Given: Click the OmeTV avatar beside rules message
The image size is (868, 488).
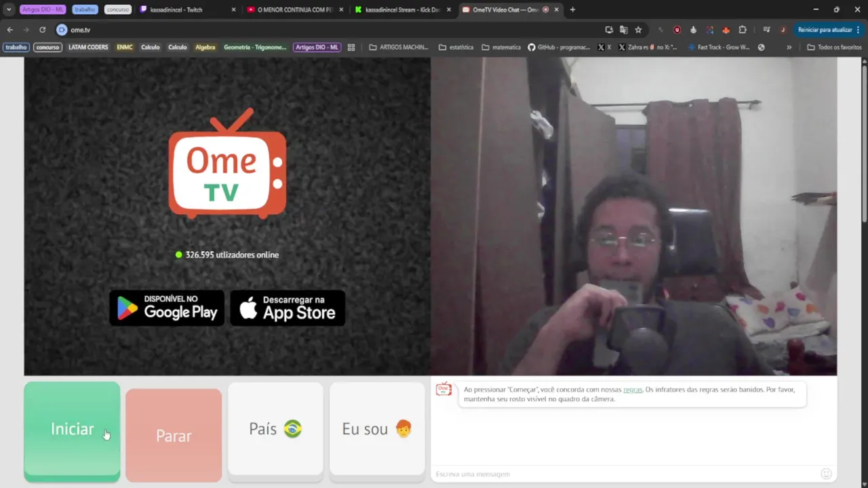Looking at the screenshot, I should tap(443, 389).
